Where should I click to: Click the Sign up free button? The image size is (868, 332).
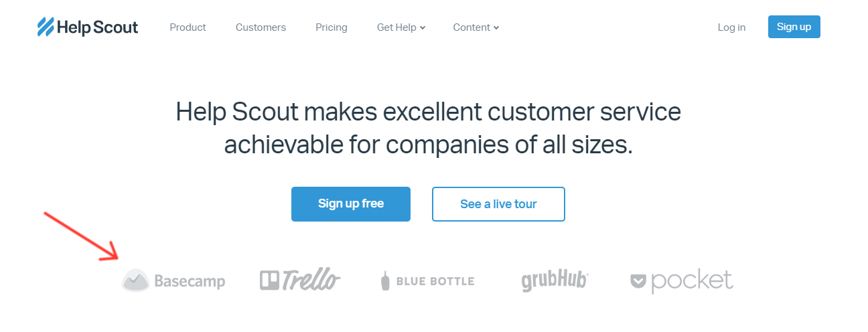point(351,203)
